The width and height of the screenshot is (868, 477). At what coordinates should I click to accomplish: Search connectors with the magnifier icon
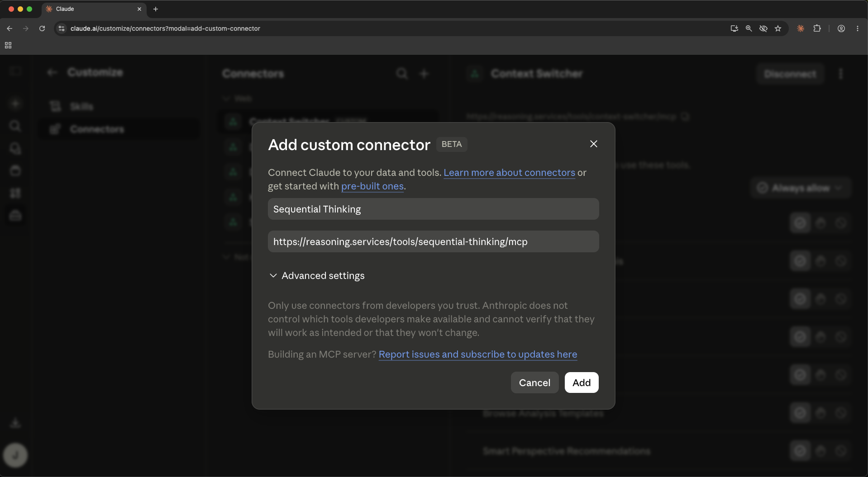tap(401, 74)
